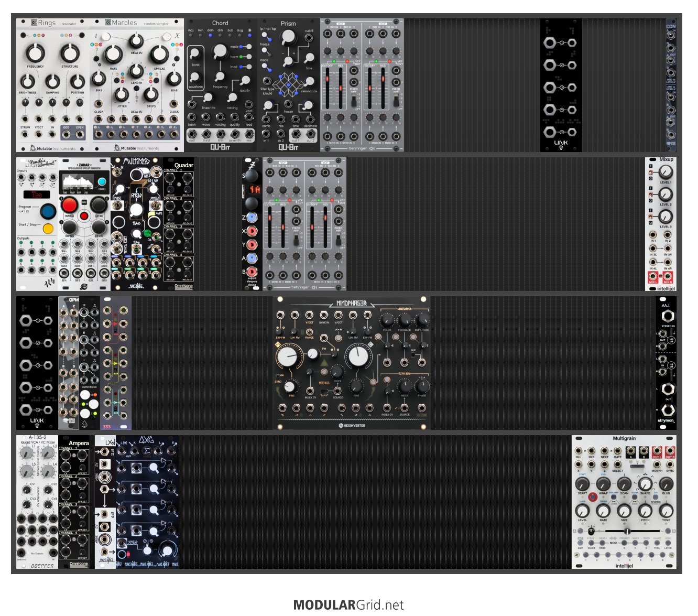Turn the red Zadar A knob
698x616 pixels.
[x=69, y=205]
